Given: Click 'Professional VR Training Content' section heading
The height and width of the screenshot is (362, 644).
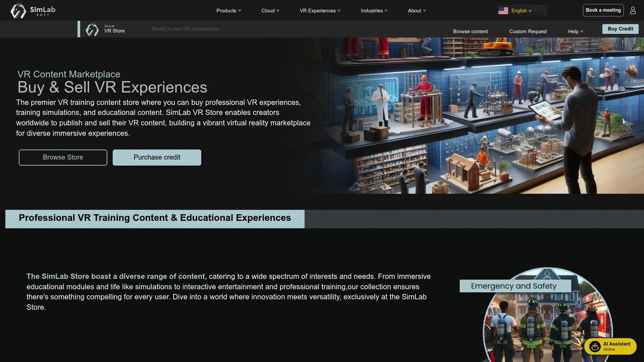Looking at the screenshot, I should [155, 218].
